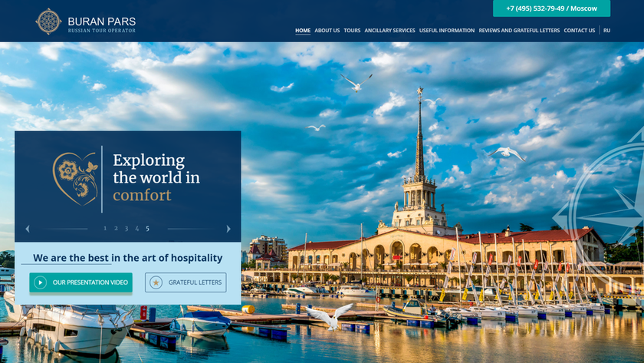The width and height of the screenshot is (644, 363).
Task: Click the 'Exploring the world in comfort' headline
Action: pyautogui.click(x=156, y=177)
